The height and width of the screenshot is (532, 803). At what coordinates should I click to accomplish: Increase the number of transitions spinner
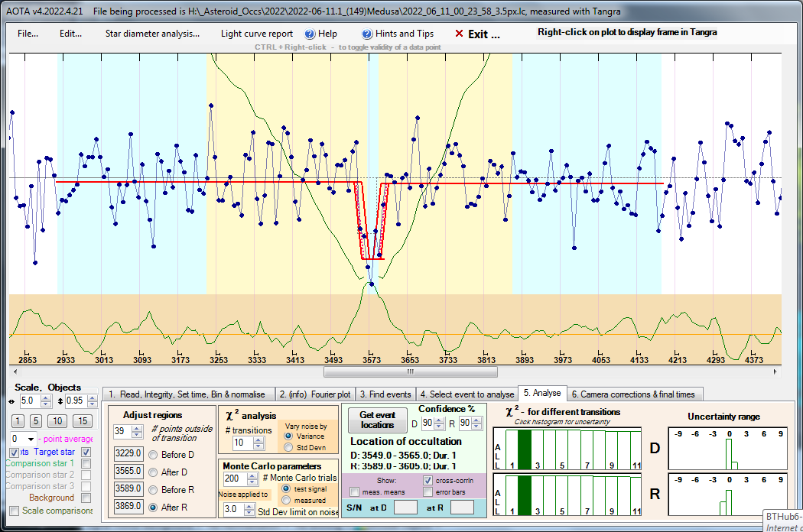pos(260,439)
